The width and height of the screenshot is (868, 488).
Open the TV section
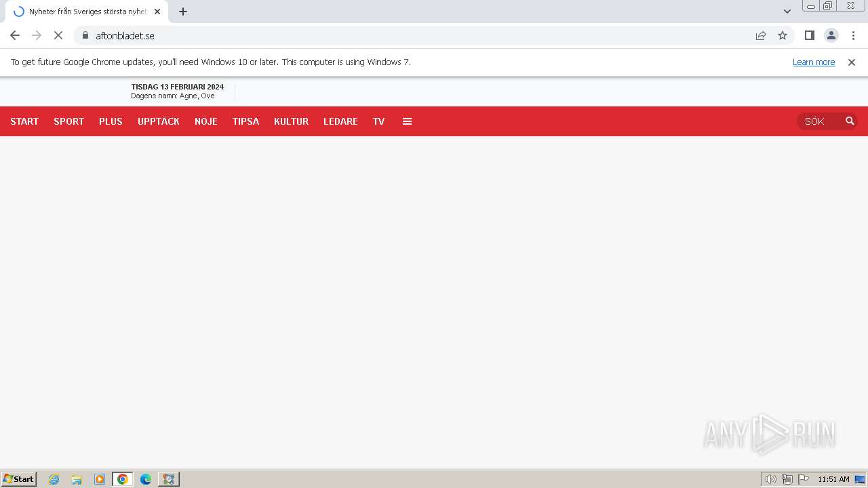point(378,121)
